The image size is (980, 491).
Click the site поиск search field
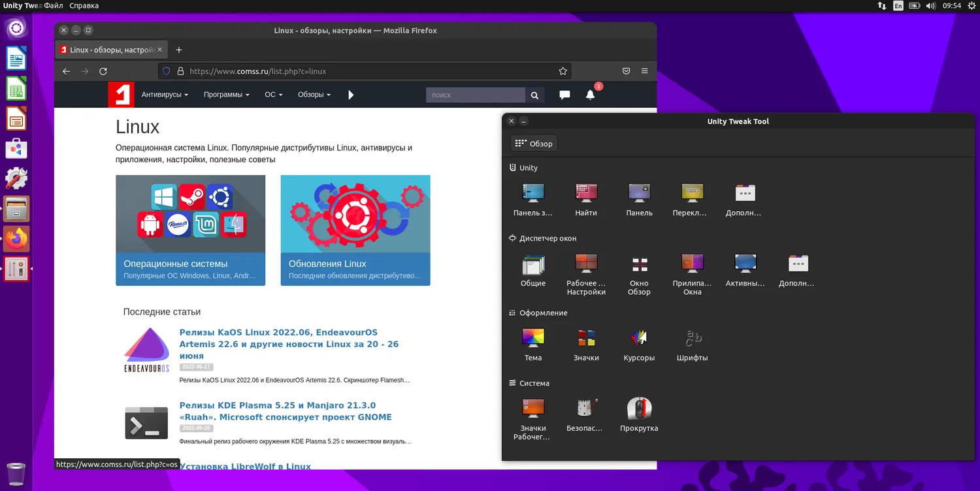click(x=476, y=95)
